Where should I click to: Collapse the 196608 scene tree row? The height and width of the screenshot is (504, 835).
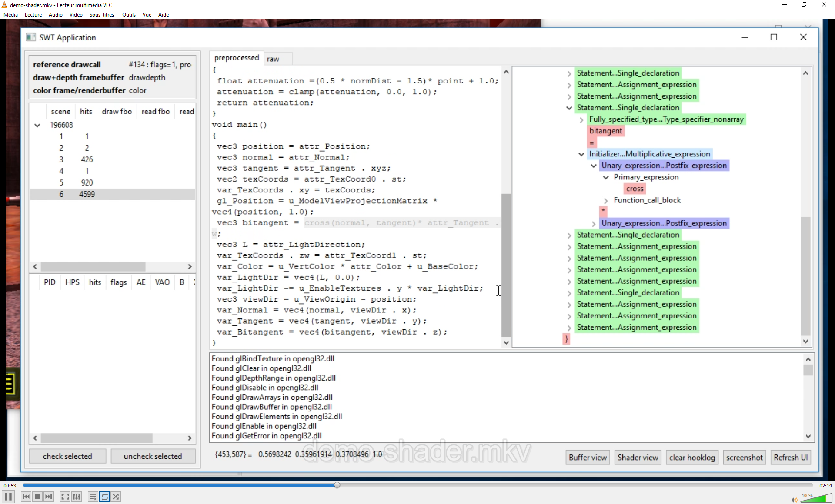(37, 125)
